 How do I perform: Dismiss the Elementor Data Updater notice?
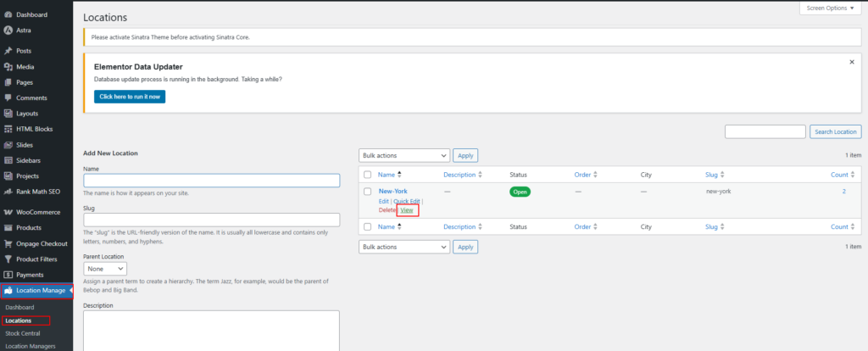851,62
